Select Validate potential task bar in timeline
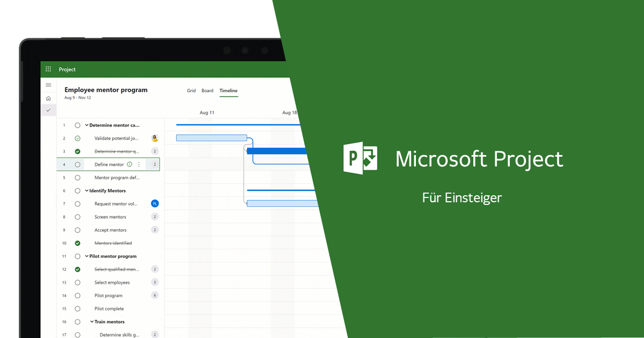 click(211, 138)
